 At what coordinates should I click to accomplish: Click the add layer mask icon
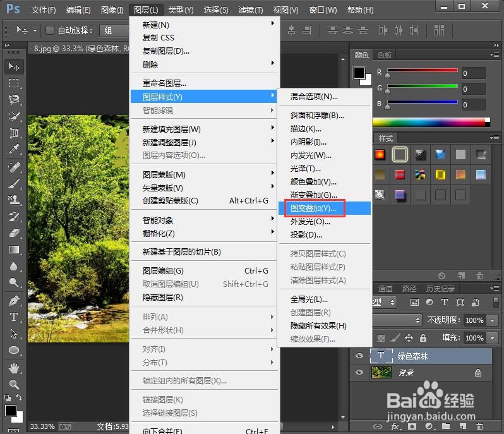coord(412,426)
